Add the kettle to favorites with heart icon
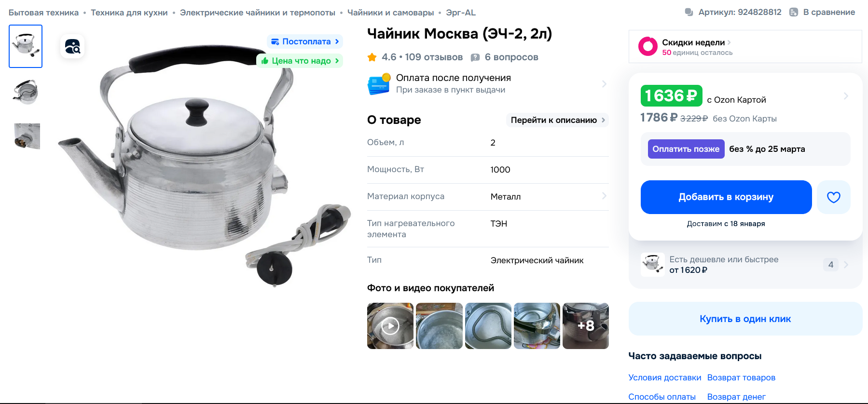868x404 pixels. [x=833, y=197]
